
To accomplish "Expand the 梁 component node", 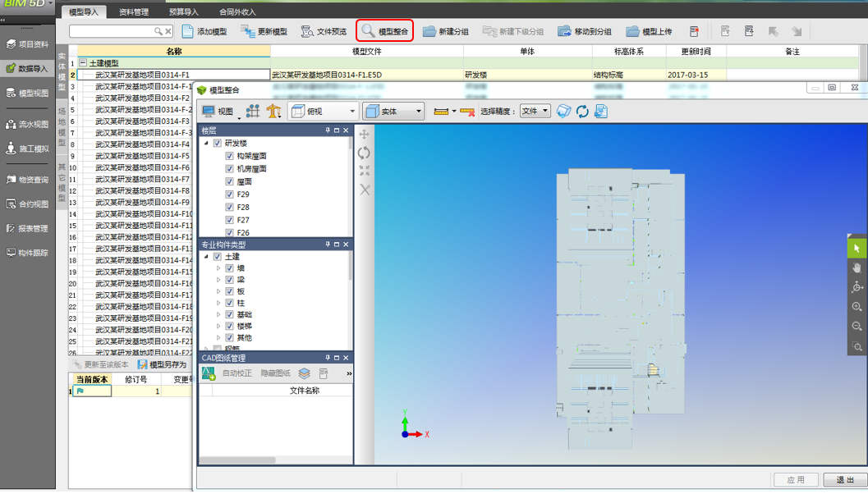I will click(x=218, y=280).
